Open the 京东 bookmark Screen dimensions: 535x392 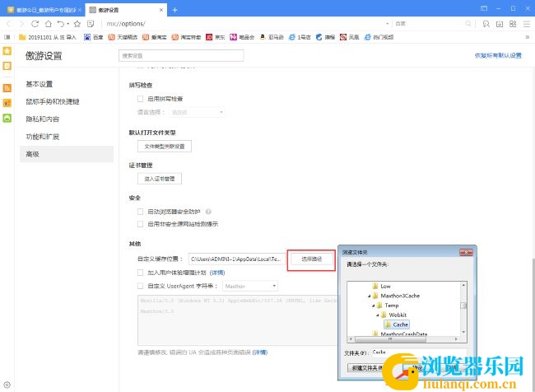coord(216,37)
